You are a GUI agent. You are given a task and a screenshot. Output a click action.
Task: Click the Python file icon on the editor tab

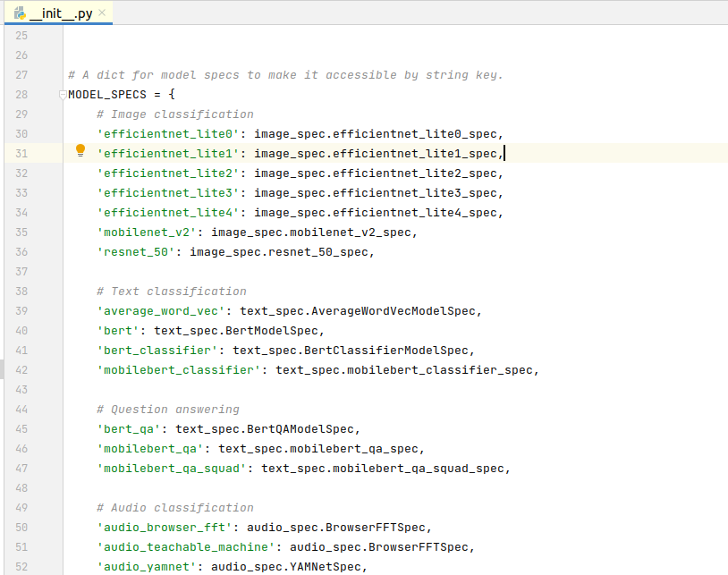coord(21,13)
